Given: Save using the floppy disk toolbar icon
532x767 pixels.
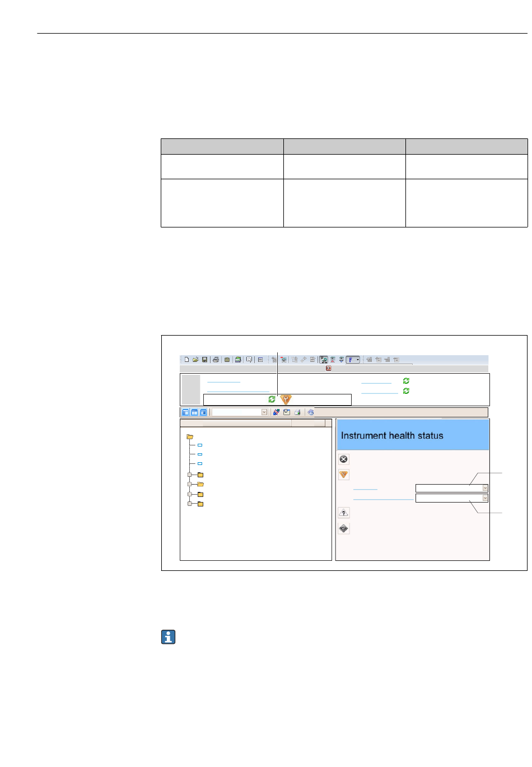Looking at the screenshot, I should click(205, 360).
